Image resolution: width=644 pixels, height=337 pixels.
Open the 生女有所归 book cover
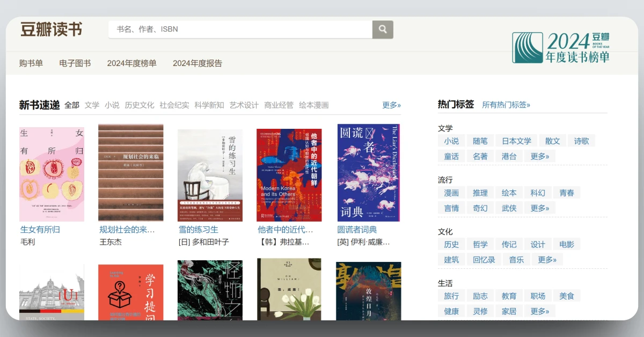click(x=52, y=174)
